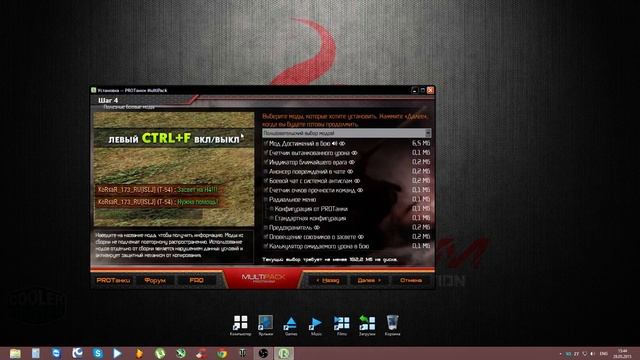Enable the Предохранитель mod checkbox
The height and width of the screenshot is (360, 640).
266,227
